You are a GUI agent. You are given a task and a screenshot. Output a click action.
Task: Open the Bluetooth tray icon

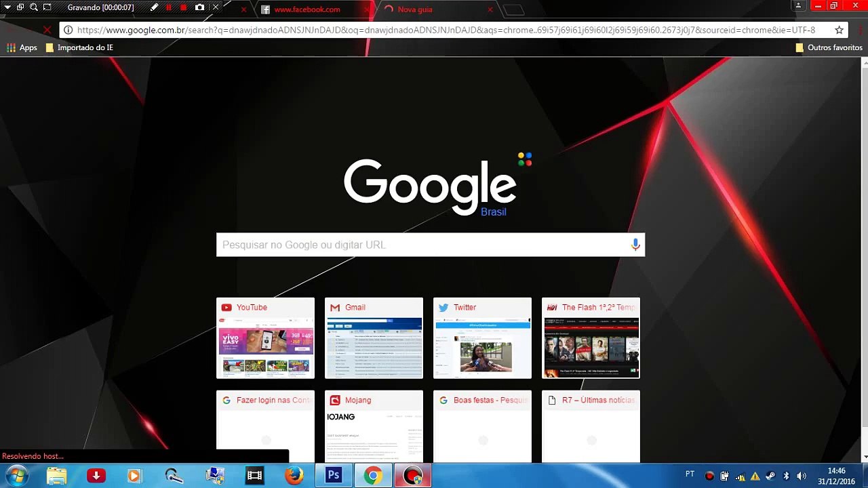(x=786, y=476)
